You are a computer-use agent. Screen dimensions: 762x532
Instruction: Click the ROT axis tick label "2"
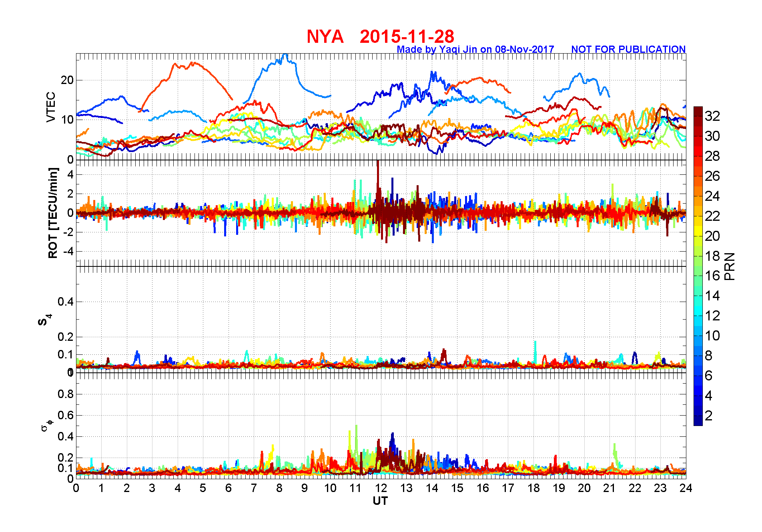tap(70, 194)
